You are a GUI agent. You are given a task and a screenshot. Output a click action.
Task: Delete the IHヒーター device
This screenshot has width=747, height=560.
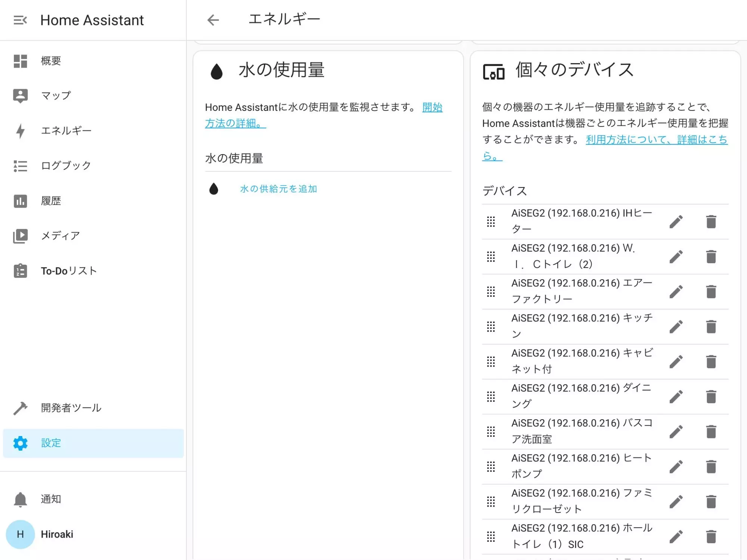tap(711, 221)
